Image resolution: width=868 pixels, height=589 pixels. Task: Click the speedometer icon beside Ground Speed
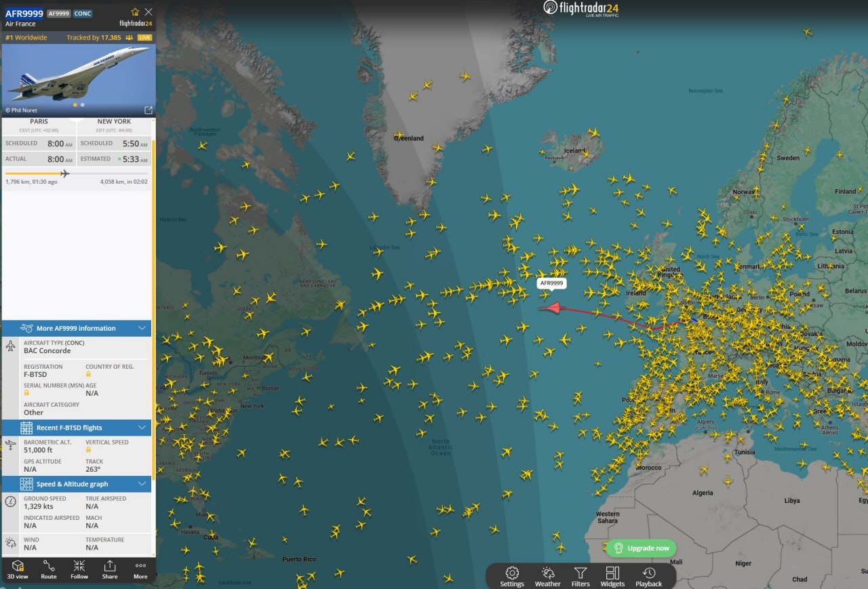pos(10,502)
